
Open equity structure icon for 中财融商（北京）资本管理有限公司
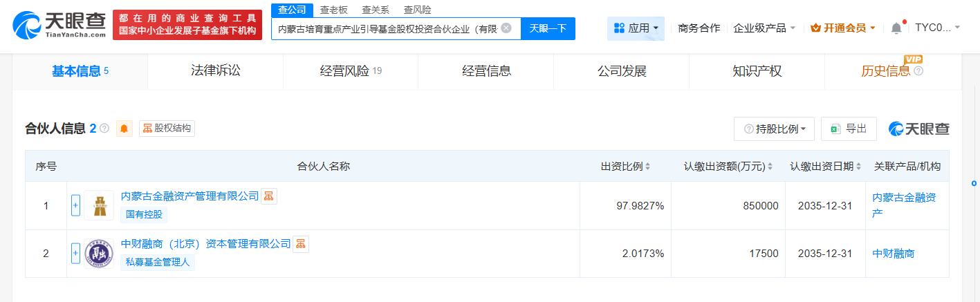(301, 244)
